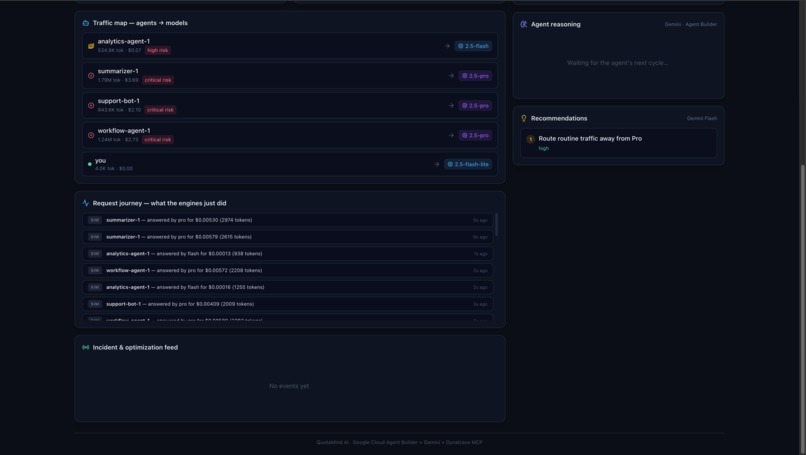Click the Request journey list scrollbar

[497, 225]
